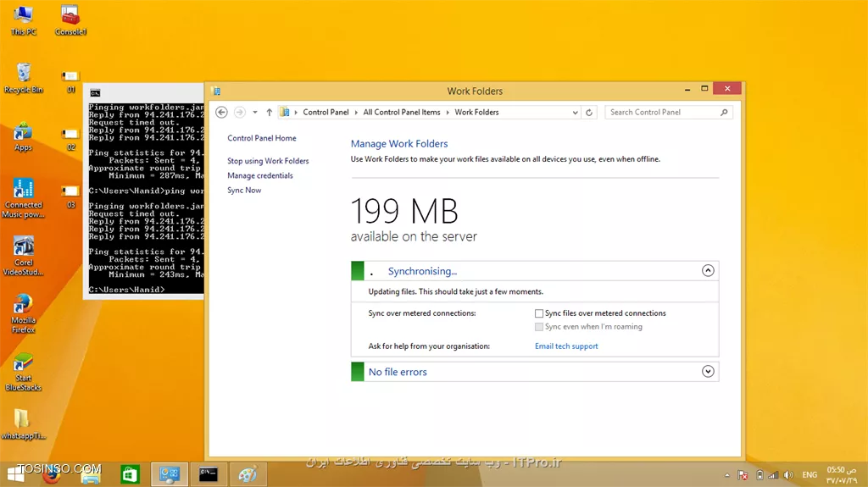Select Control Panel in the breadcrumb
The image size is (868, 487).
coord(325,112)
